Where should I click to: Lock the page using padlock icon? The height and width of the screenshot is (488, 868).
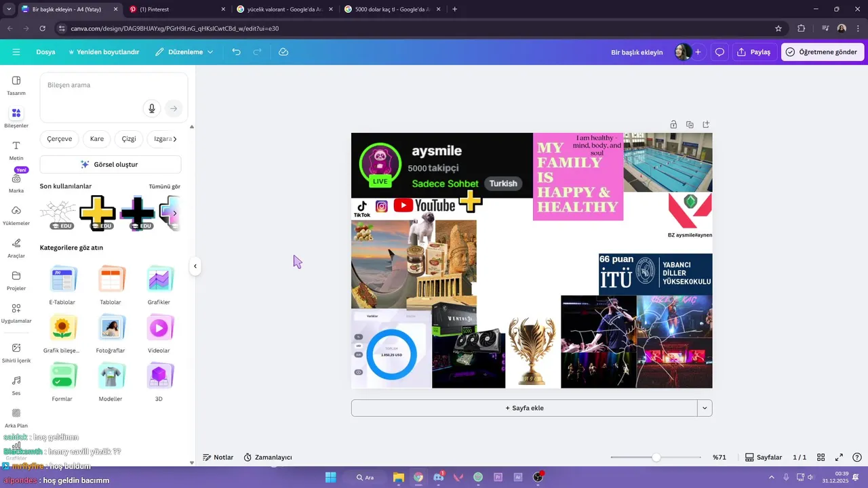coord(673,125)
